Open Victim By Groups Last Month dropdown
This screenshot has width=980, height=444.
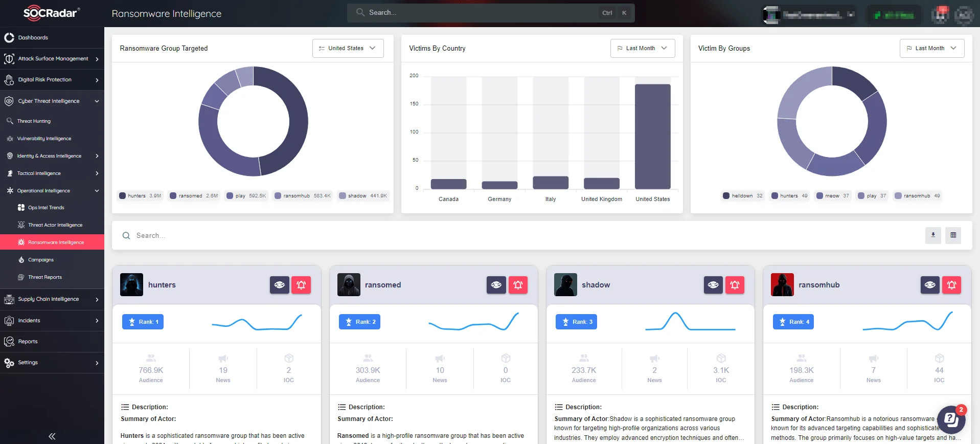[x=931, y=48]
